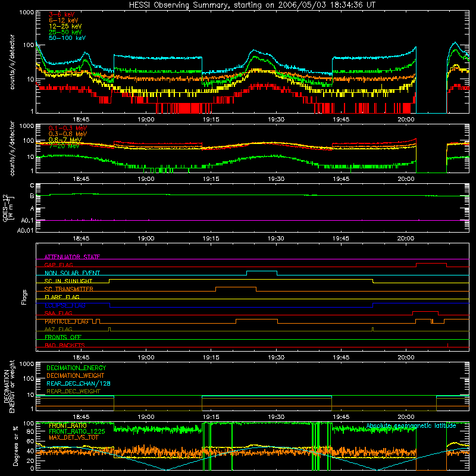Select the FRONTS_OFF flag label
The height and width of the screenshot is (476, 476).
tap(63, 337)
